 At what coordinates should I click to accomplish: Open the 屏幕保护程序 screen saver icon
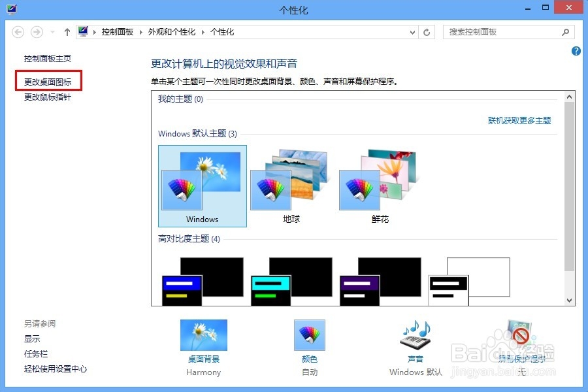(520, 334)
